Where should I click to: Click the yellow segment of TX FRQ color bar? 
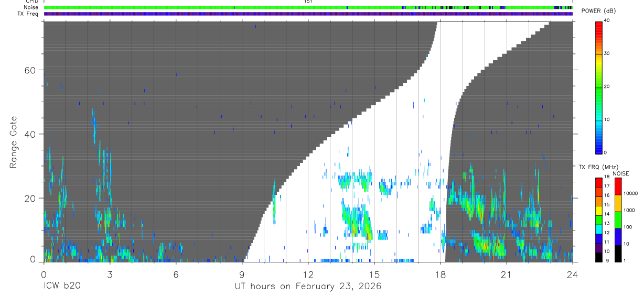(x=598, y=211)
